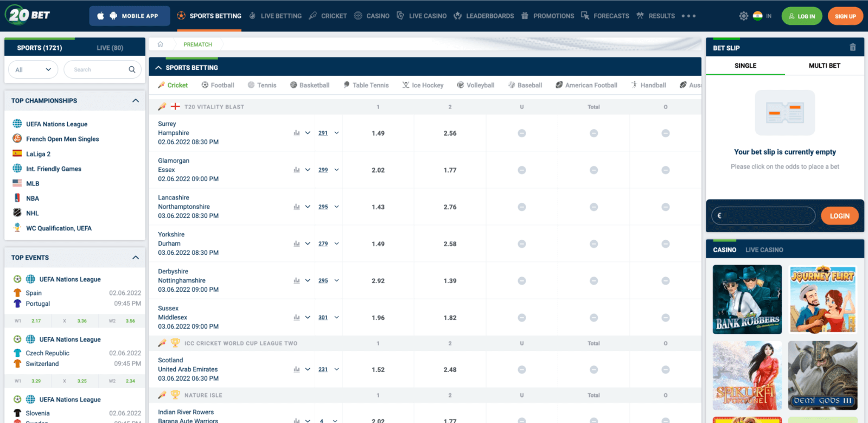Click the euro stake amount field
Screen dimensions: 868x423
pyautogui.click(x=763, y=216)
